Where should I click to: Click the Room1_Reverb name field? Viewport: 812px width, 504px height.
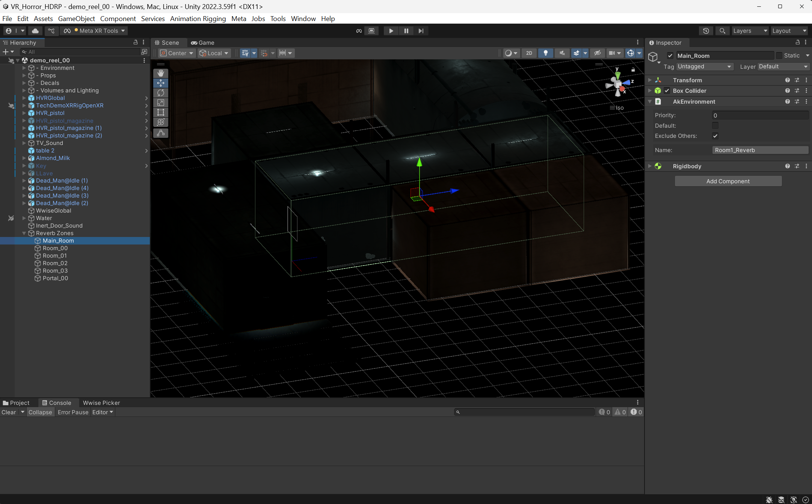pos(760,150)
